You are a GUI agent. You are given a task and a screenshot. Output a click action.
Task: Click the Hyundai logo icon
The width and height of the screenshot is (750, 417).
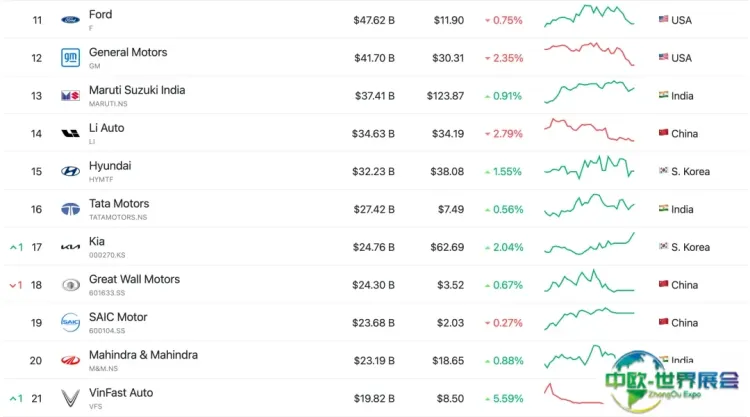(x=70, y=171)
